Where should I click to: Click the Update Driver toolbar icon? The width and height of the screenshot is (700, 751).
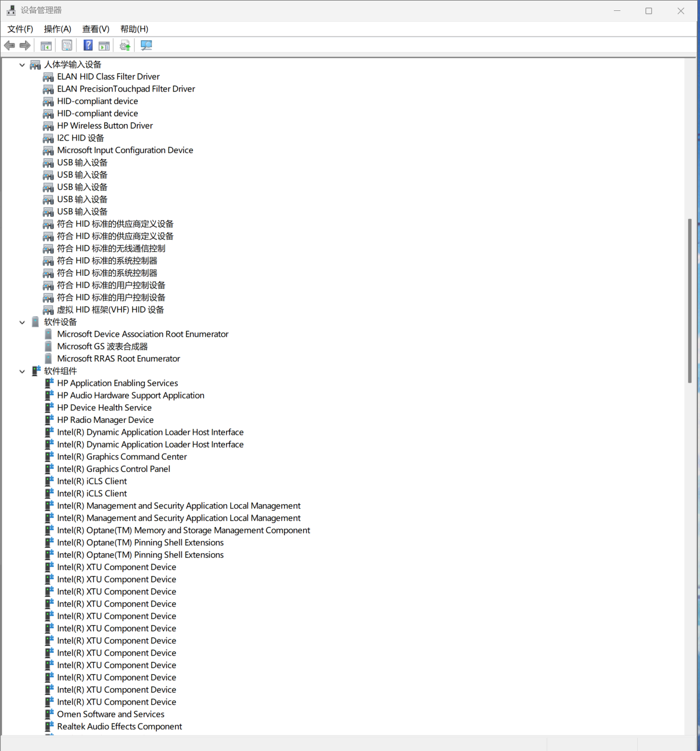pos(125,46)
